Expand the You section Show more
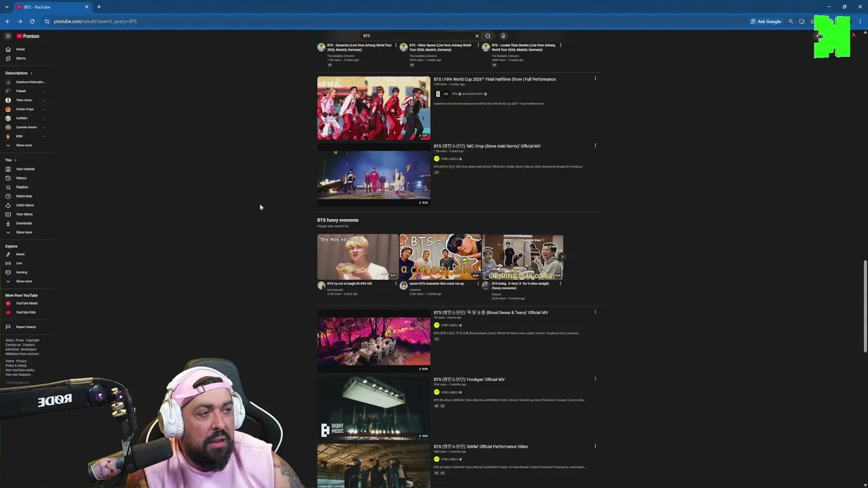Viewport: 868px width, 488px height. pos(25,232)
